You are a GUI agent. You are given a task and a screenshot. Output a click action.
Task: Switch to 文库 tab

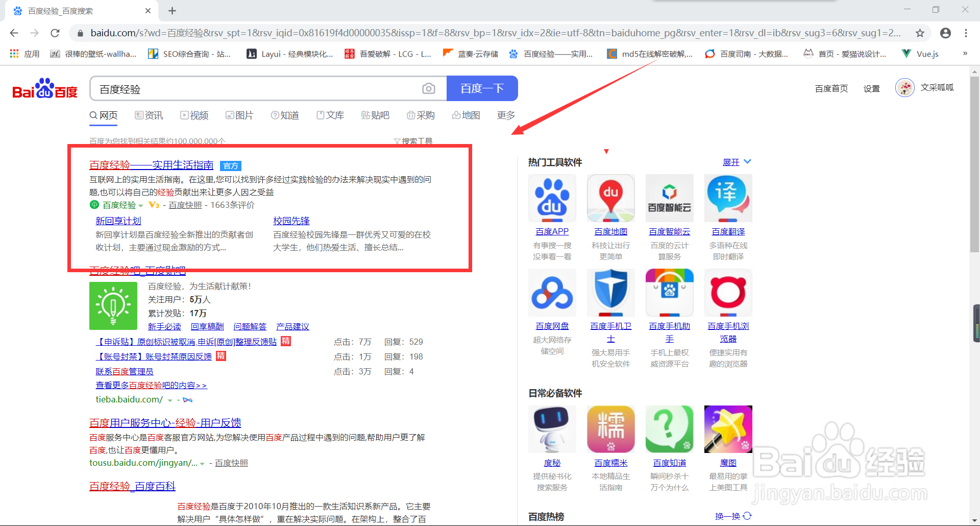pos(330,115)
